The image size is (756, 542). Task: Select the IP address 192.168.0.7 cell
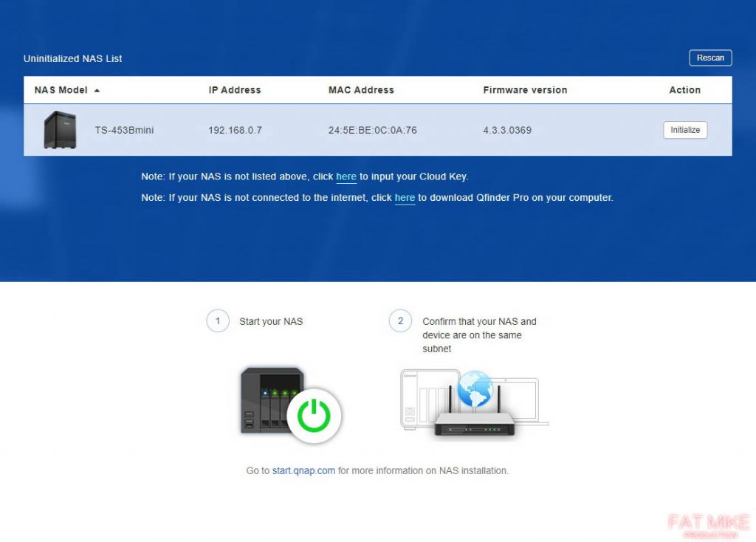coord(235,131)
